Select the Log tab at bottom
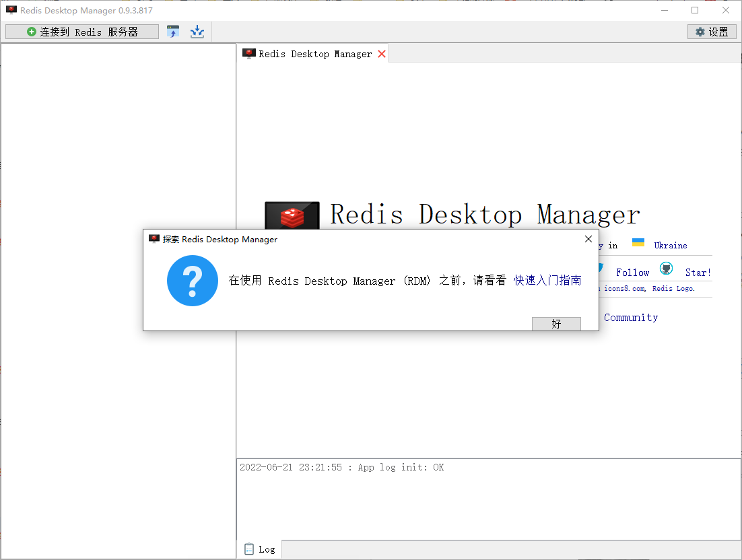The width and height of the screenshot is (742, 560). (x=260, y=549)
